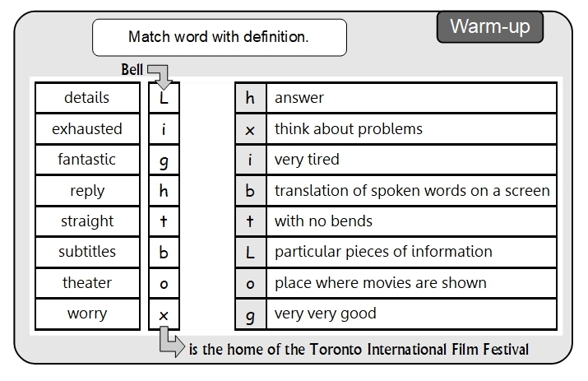
Task: Select the definition 'very tired'
Action: tap(411, 160)
